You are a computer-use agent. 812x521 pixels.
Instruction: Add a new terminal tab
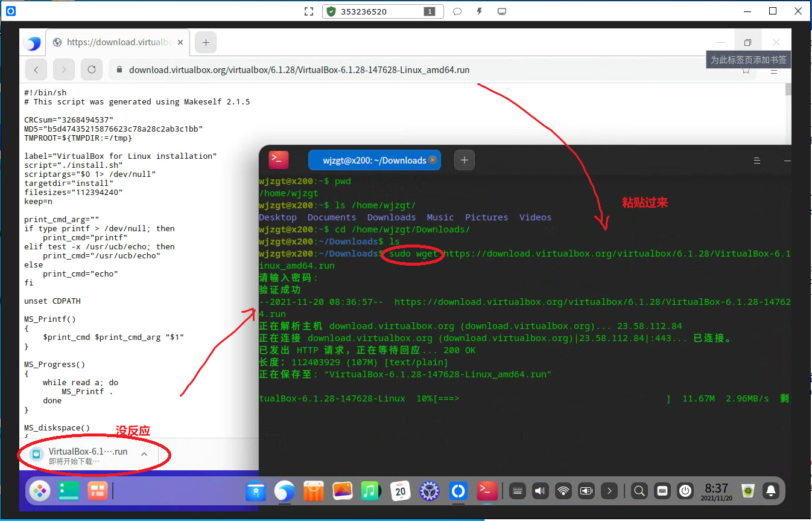click(x=465, y=161)
